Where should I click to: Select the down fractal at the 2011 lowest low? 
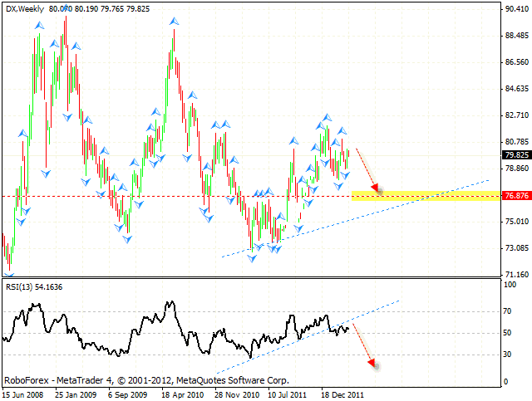(x=252, y=258)
